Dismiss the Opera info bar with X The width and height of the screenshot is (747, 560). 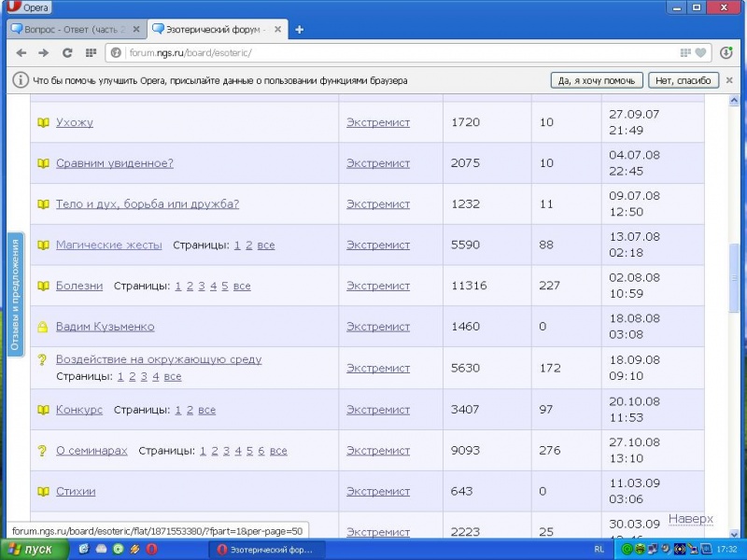point(732,80)
